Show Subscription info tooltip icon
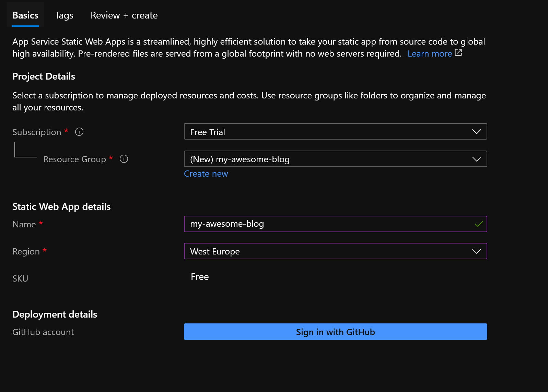The width and height of the screenshot is (548, 392). click(x=79, y=132)
